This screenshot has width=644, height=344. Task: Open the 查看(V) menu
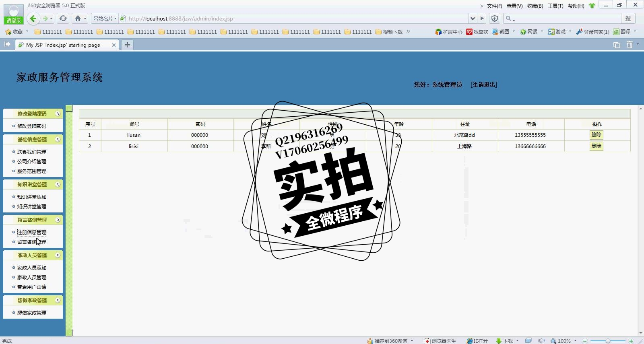point(514,6)
